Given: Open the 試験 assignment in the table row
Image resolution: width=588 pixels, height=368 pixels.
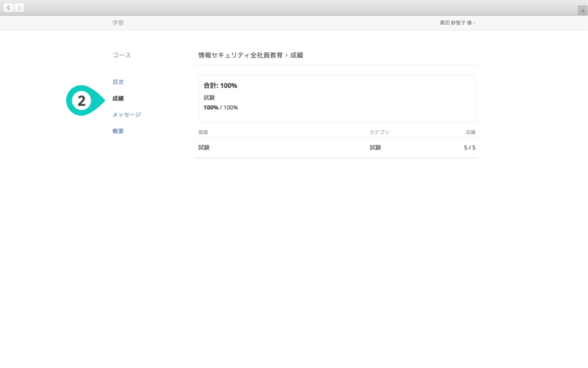Looking at the screenshot, I should (204, 147).
